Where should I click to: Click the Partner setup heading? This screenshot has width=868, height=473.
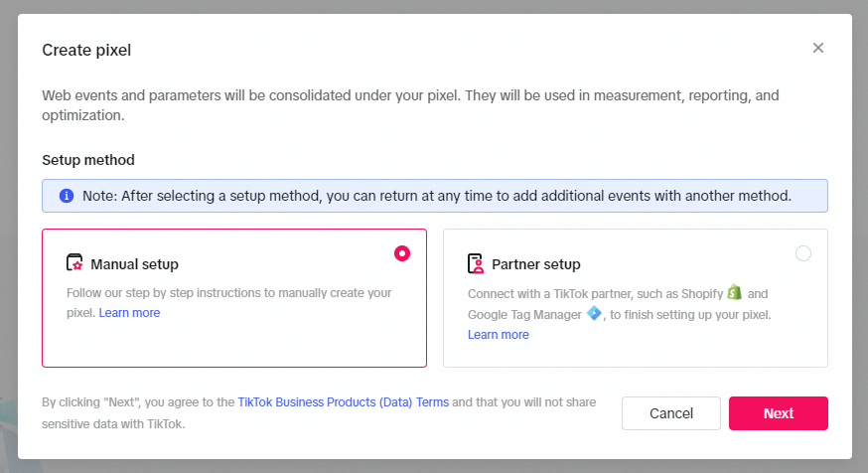(536, 264)
